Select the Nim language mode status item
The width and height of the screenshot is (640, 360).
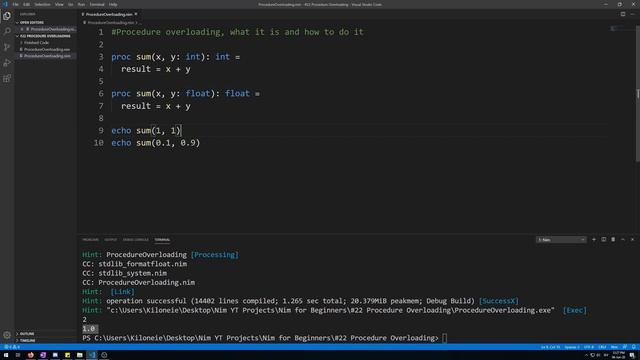(x=614, y=347)
